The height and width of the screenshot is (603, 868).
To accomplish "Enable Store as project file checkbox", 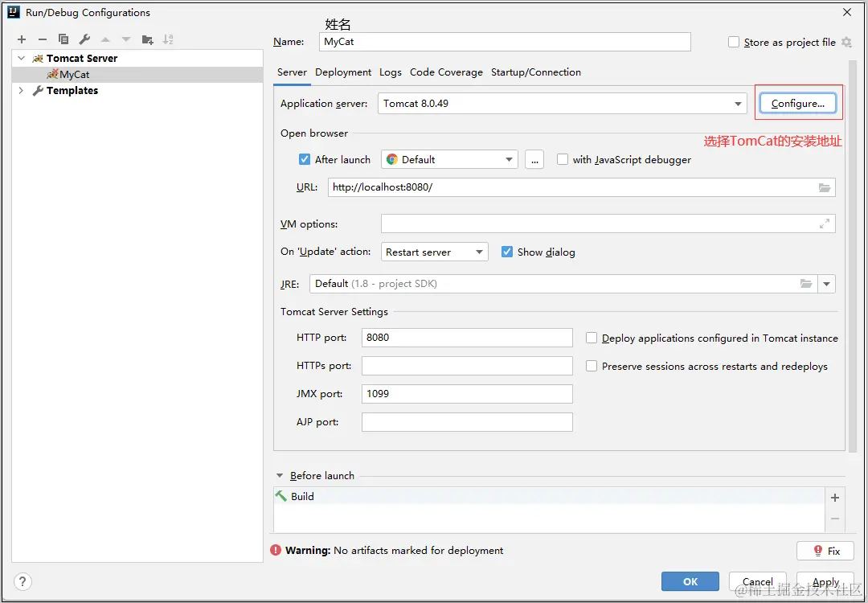I will (x=734, y=42).
